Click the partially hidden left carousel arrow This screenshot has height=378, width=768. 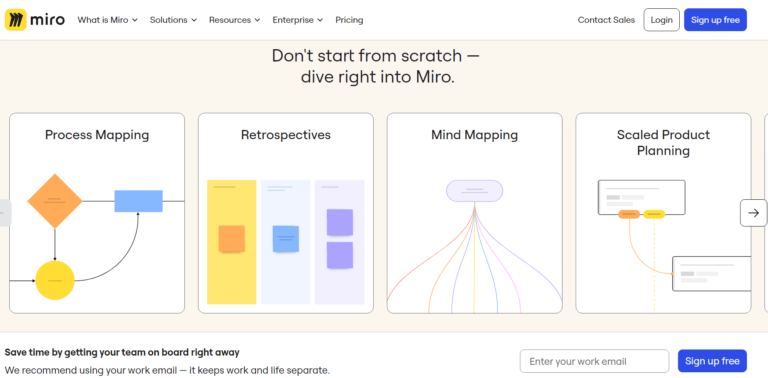pyautogui.click(x=4, y=213)
